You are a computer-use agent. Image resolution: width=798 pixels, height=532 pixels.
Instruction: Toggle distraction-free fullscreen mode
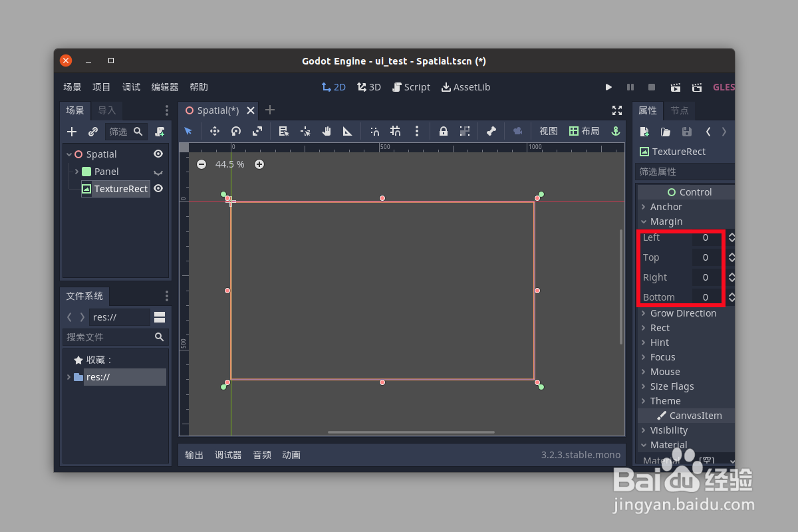tap(617, 110)
